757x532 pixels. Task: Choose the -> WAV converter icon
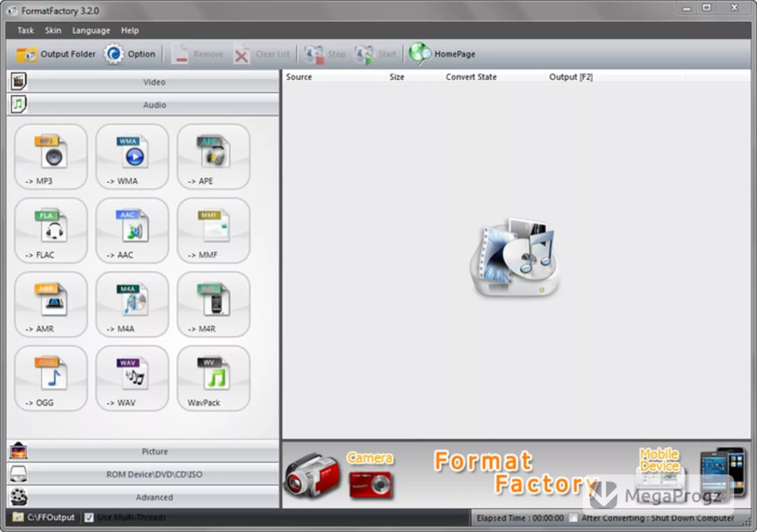(x=132, y=378)
